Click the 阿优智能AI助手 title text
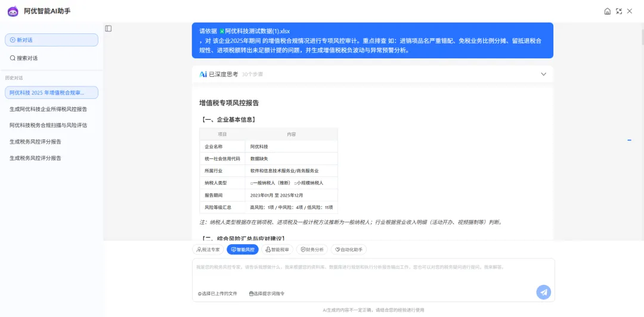 point(47,11)
